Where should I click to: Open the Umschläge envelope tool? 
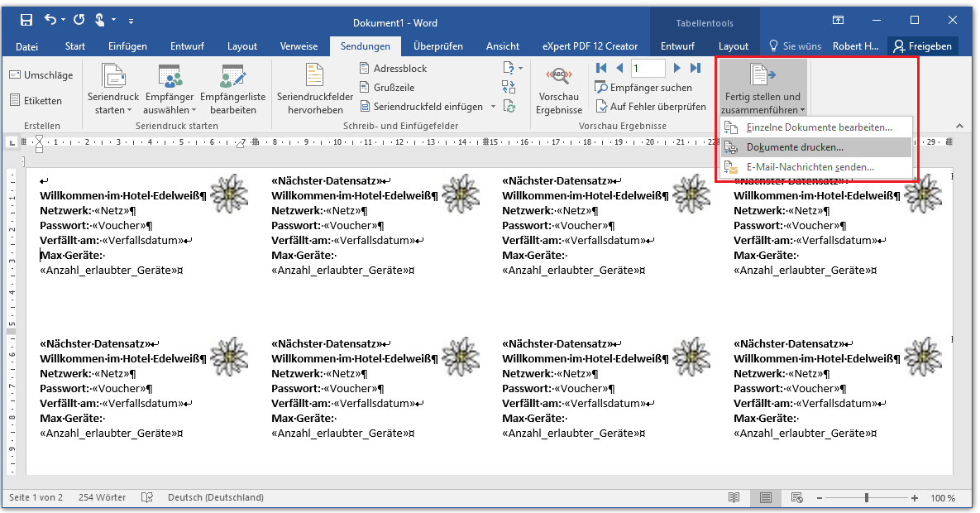(x=41, y=75)
